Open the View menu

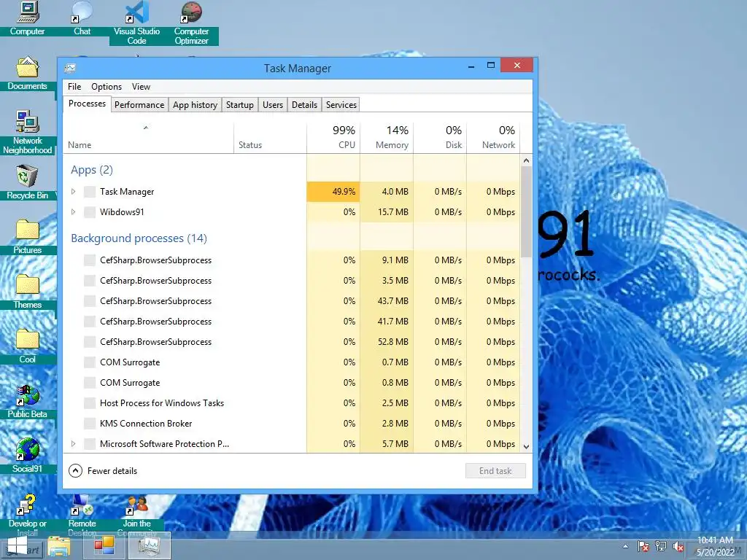coord(141,87)
